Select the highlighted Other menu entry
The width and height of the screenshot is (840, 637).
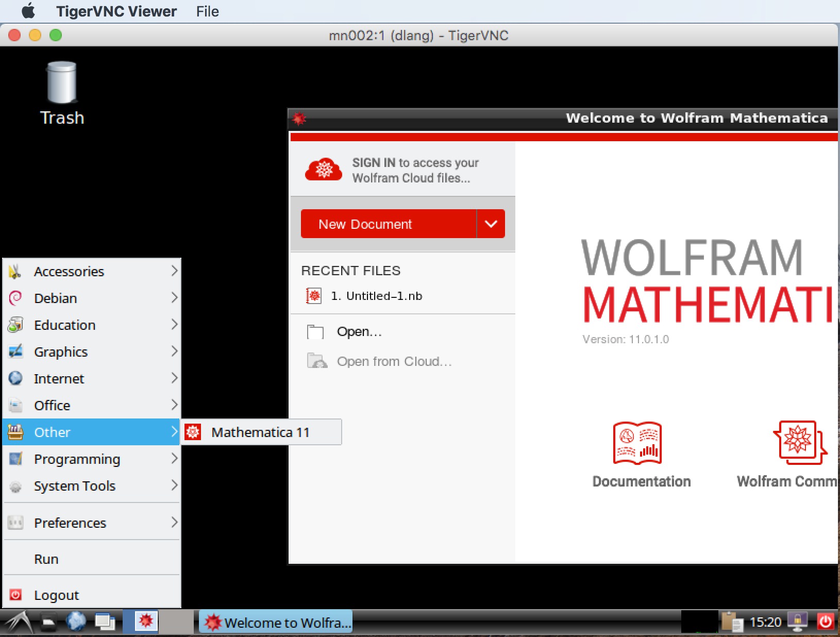[x=92, y=432]
